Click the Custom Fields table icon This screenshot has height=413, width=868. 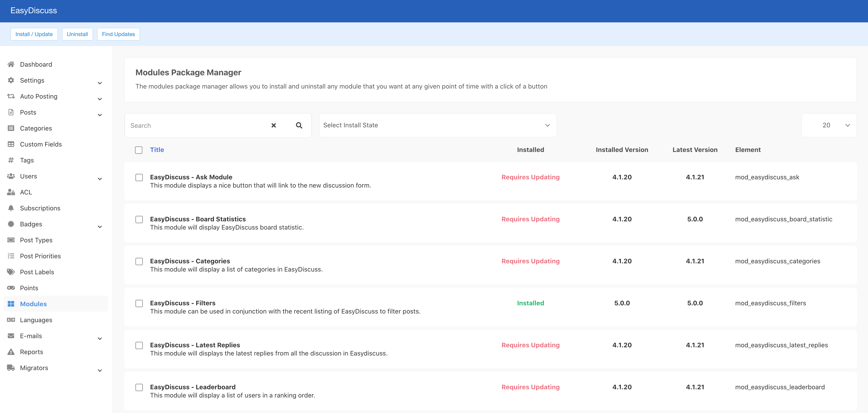(x=11, y=144)
